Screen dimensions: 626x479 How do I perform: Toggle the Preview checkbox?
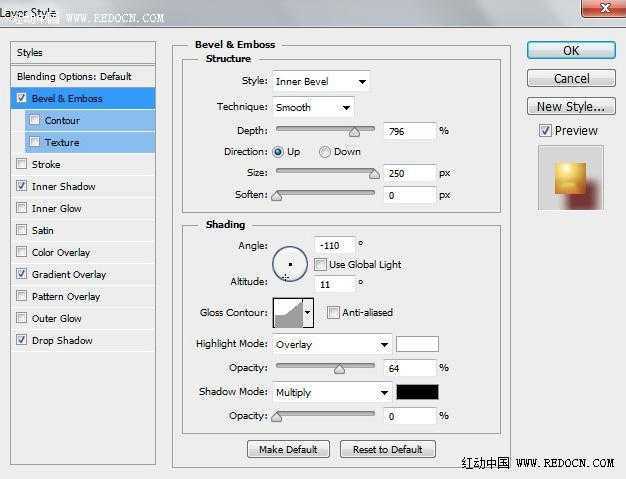[545, 131]
